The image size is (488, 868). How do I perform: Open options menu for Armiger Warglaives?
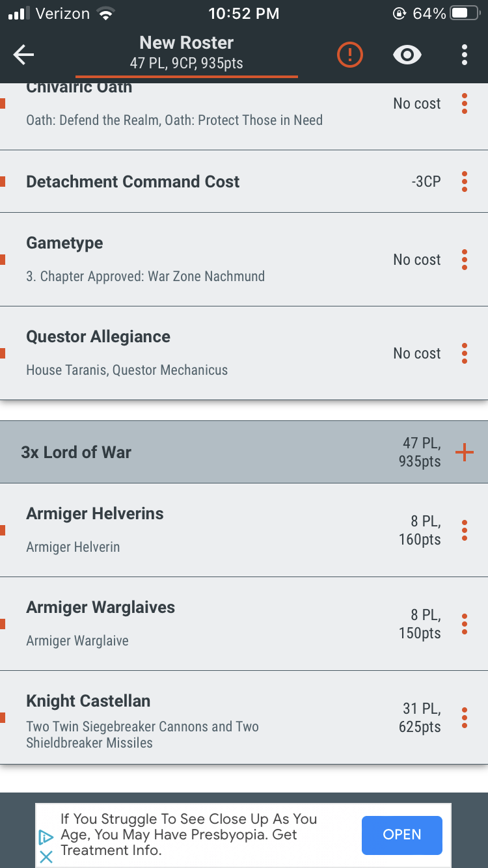465,624
